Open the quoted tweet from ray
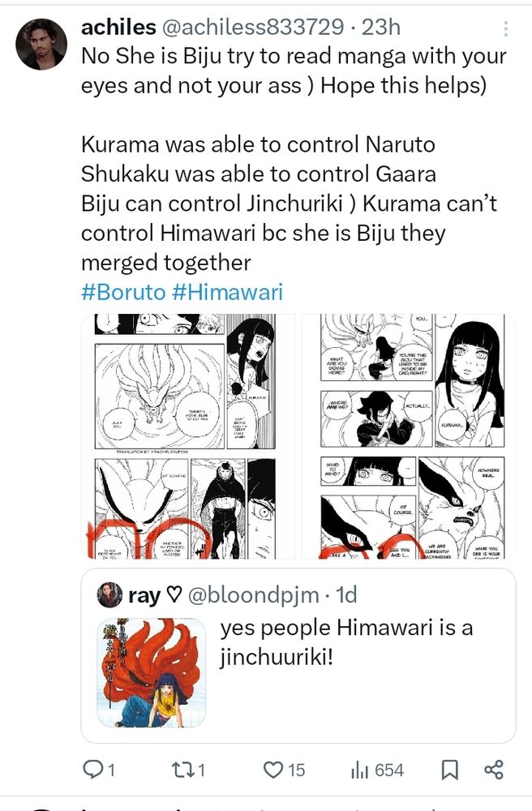The width and height of the screenshot is (532, 811). click(298, 656)
